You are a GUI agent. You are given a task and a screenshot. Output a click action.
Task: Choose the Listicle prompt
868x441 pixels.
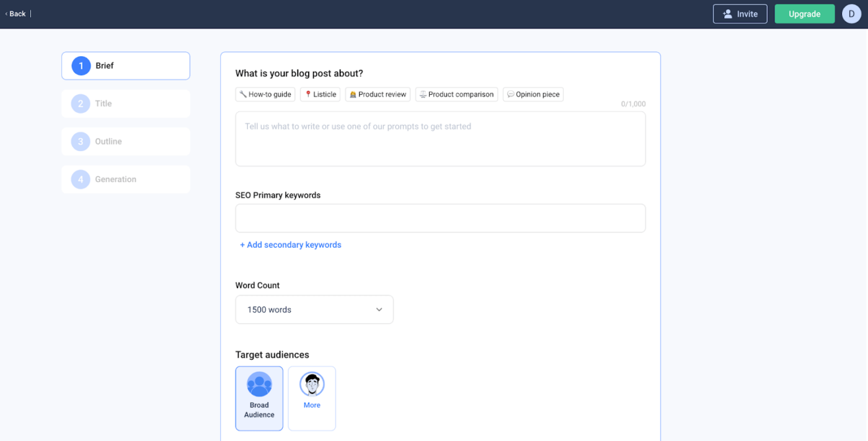[x=321, y=94]
